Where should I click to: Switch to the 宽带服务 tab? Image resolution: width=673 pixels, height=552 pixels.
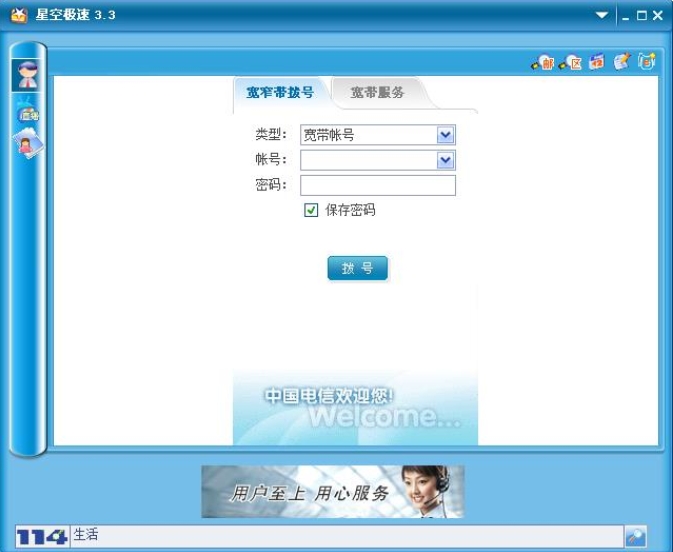tap(378, 92)
